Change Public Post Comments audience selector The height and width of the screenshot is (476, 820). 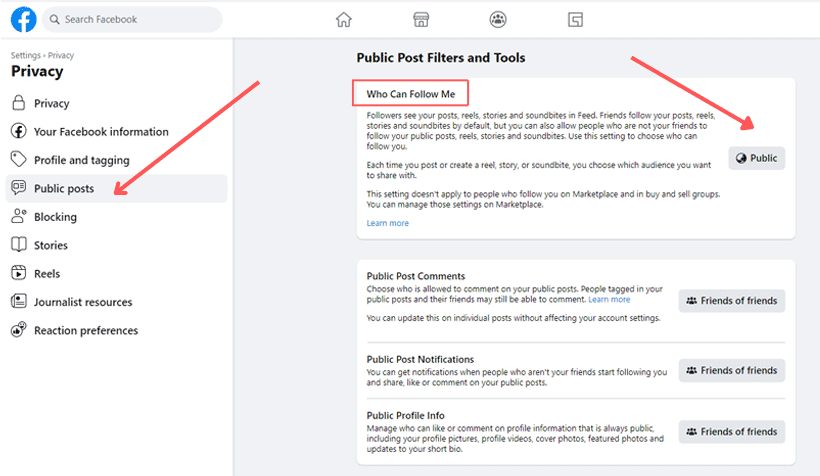pyautogui.click(x=731, y=301)
